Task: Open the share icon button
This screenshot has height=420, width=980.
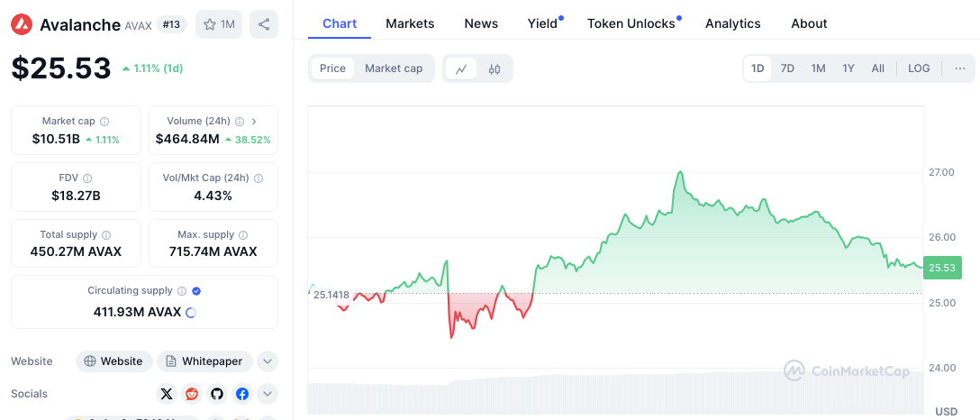Action: 264,24
